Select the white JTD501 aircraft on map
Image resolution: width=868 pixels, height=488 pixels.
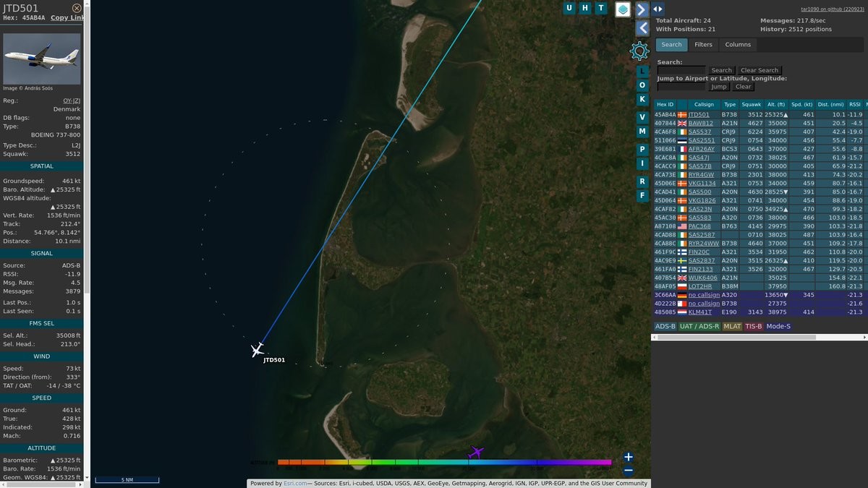click(258, 350)
